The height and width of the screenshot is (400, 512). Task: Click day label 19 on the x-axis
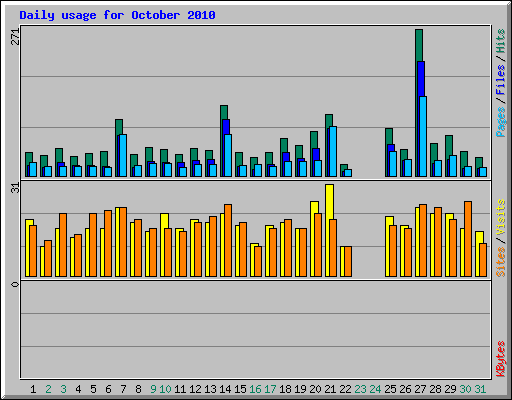pyautogui.click(x=300, y=389)
